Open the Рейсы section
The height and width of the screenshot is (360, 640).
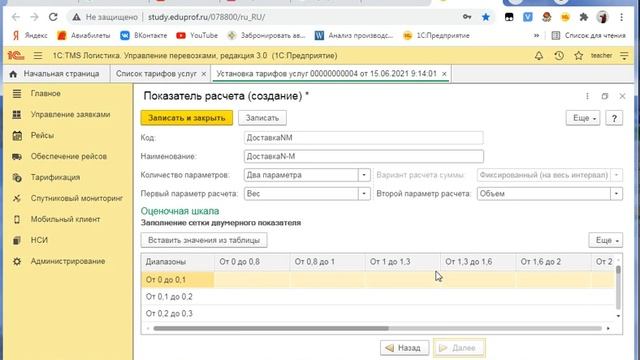(42, 136)
